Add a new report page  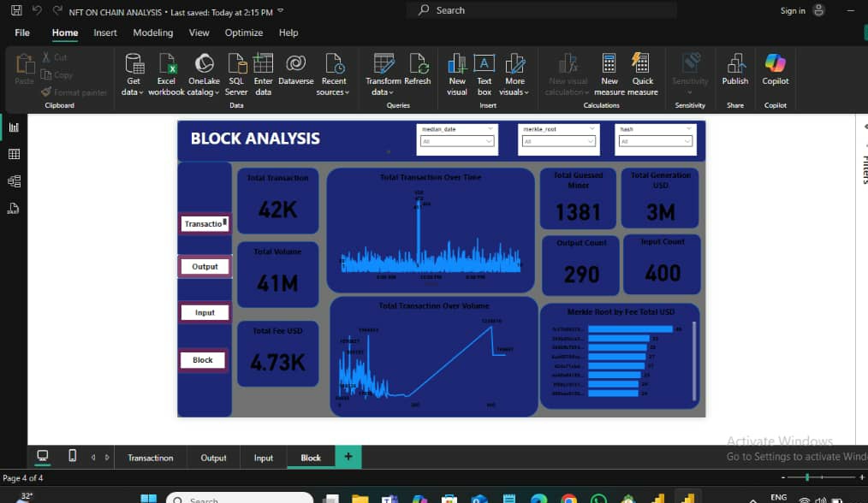[348, 457]
